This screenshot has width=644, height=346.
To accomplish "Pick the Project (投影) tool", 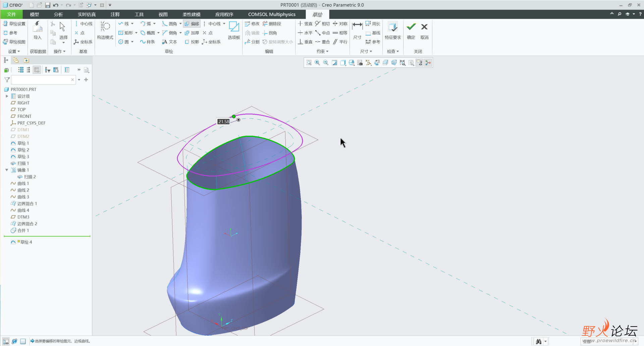I will tap(192, 42).
